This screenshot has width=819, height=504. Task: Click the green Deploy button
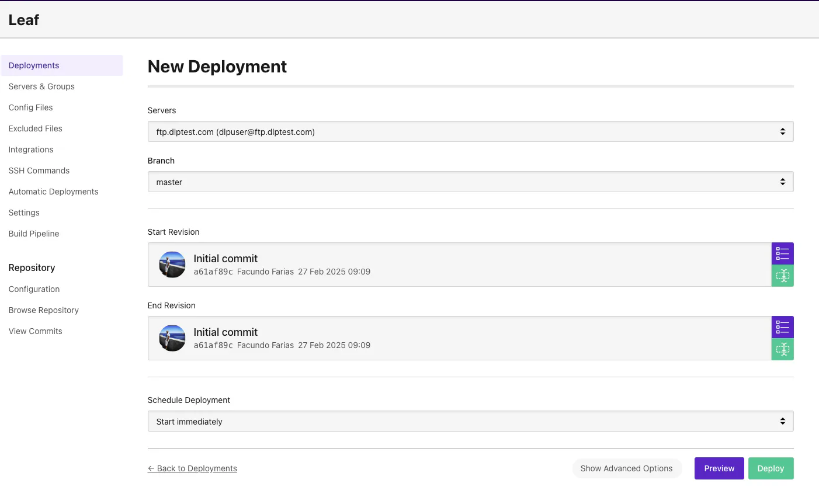pyautogui.click(x=771, y=468)
